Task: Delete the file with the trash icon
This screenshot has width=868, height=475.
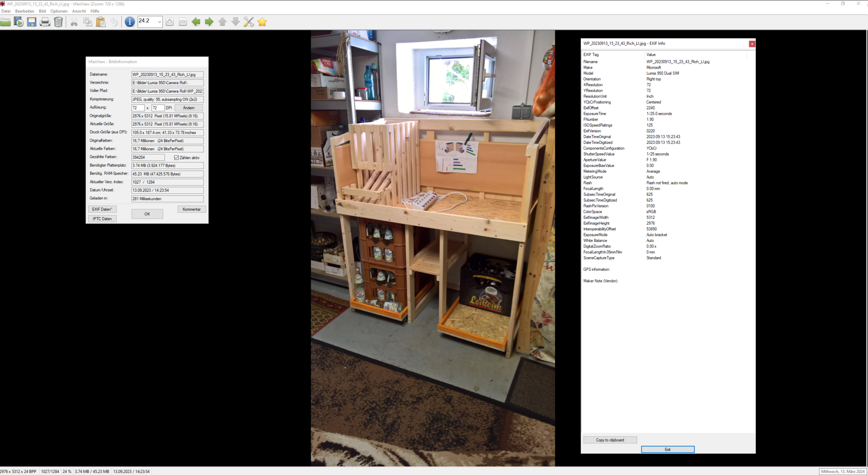Action: tap(58, 22)
